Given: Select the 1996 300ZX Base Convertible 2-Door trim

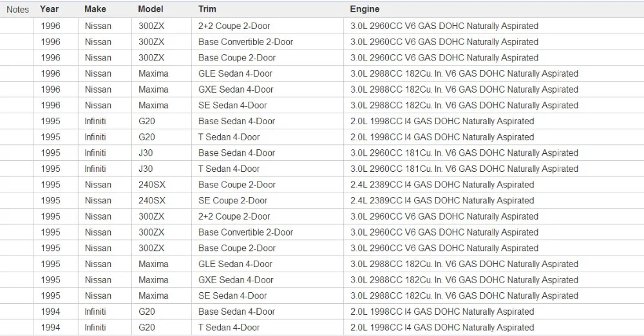Looking at the screenshot, I should 245,42.
